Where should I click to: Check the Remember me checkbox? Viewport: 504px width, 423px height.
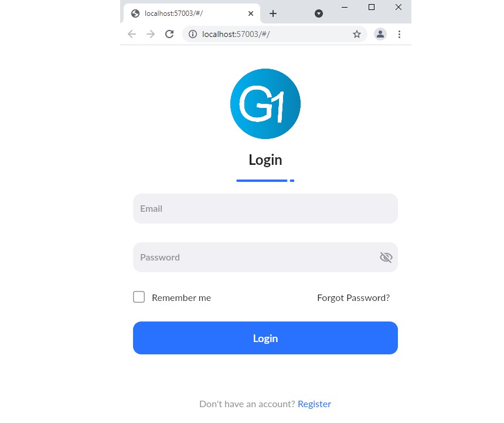[x=139, y=297]
